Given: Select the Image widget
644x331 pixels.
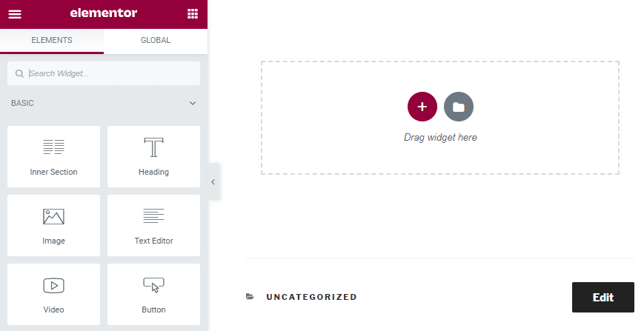Looking at the screenshot, I should click(x=54, y=226).
